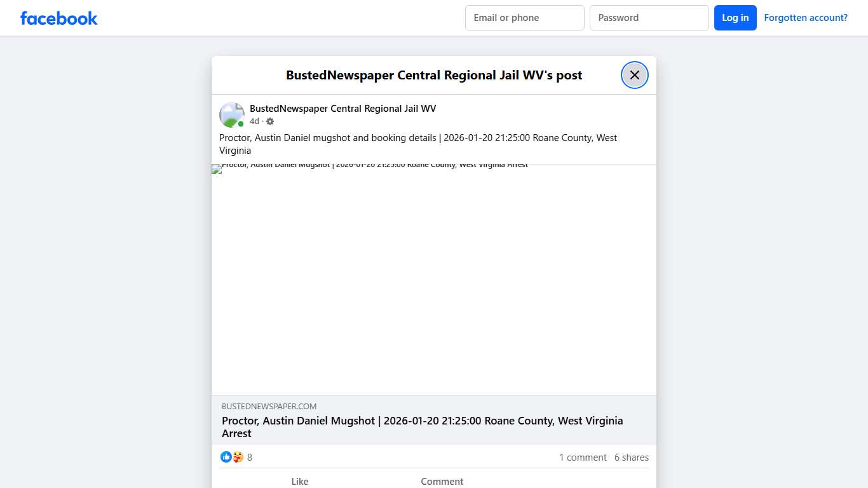Click the privacy gear icon

click(x=269, y=121)
